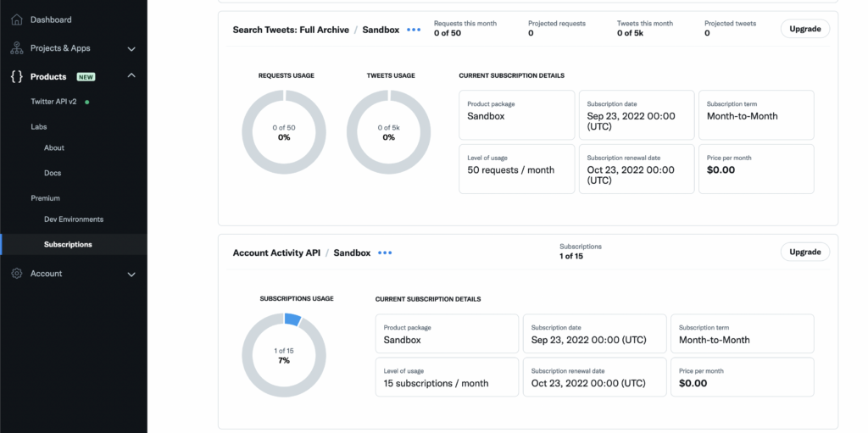This screenshot has width=868, height=433.
Task: Open the Subscriptions sidebar item
Action: pos(68,245)
